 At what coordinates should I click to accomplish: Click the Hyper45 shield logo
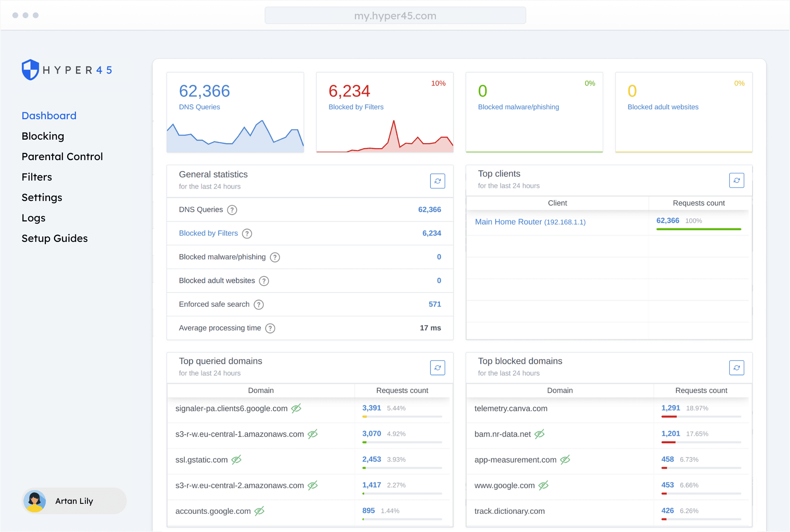click(30, 70)
